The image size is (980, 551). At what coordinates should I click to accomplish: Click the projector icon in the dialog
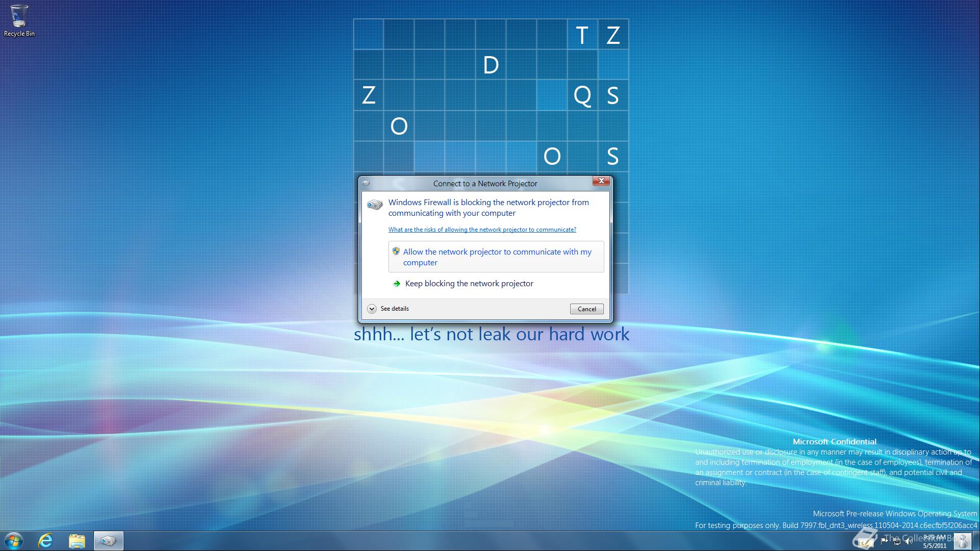(x=375, y=205)
